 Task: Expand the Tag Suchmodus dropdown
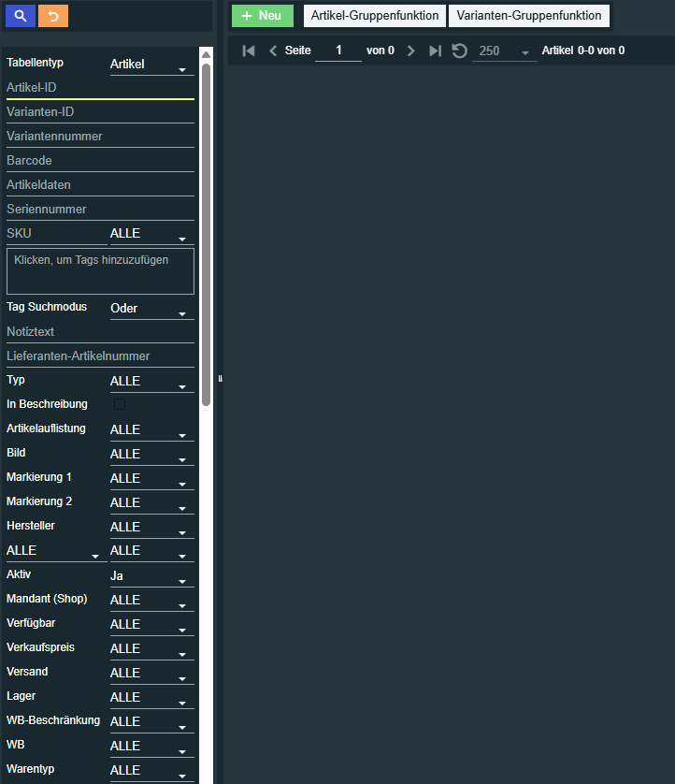(151, 309)
